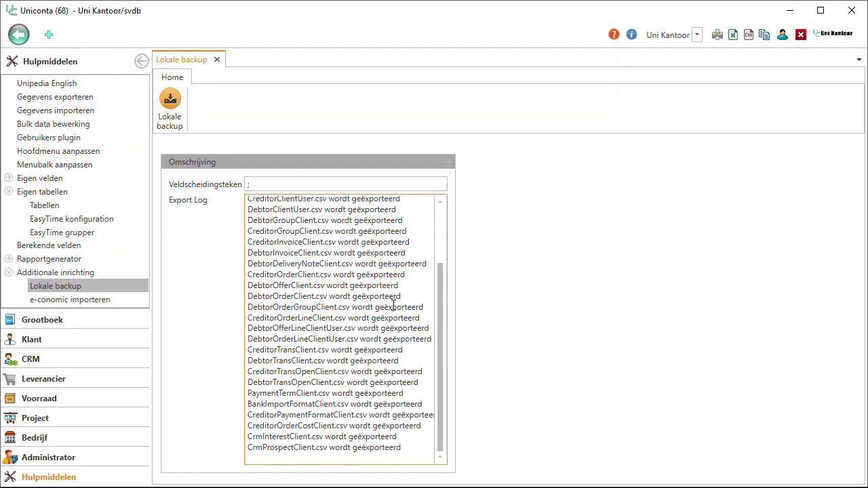Collapse the side menu with arrow icon
This screenshot has height=488, width=868.
point(141,61)
